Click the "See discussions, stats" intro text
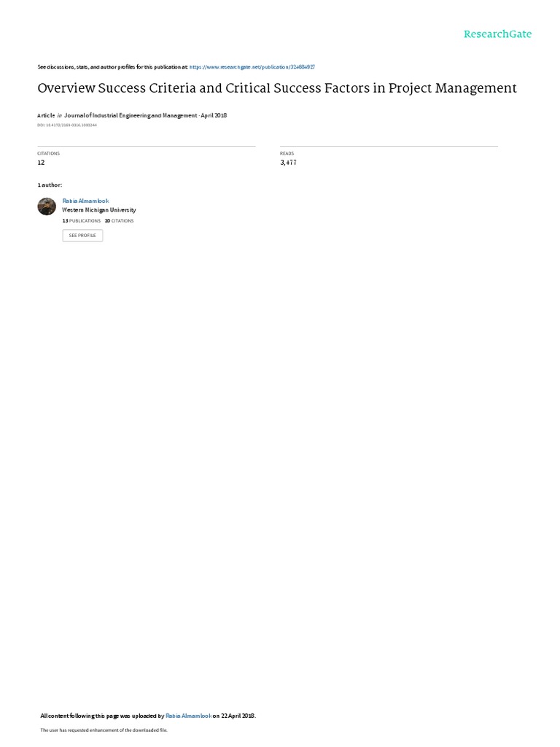This screenshot has height=747, width=560. (113, 67)
